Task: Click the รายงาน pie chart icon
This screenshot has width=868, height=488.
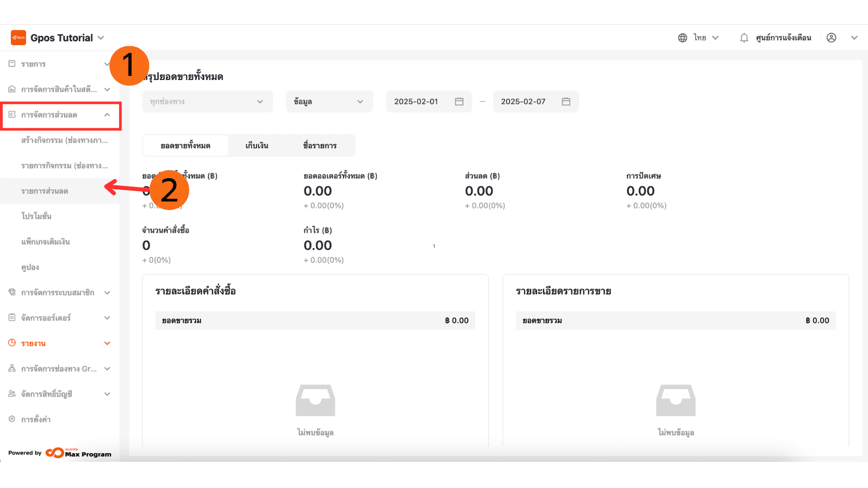Action: coord(12,343)
